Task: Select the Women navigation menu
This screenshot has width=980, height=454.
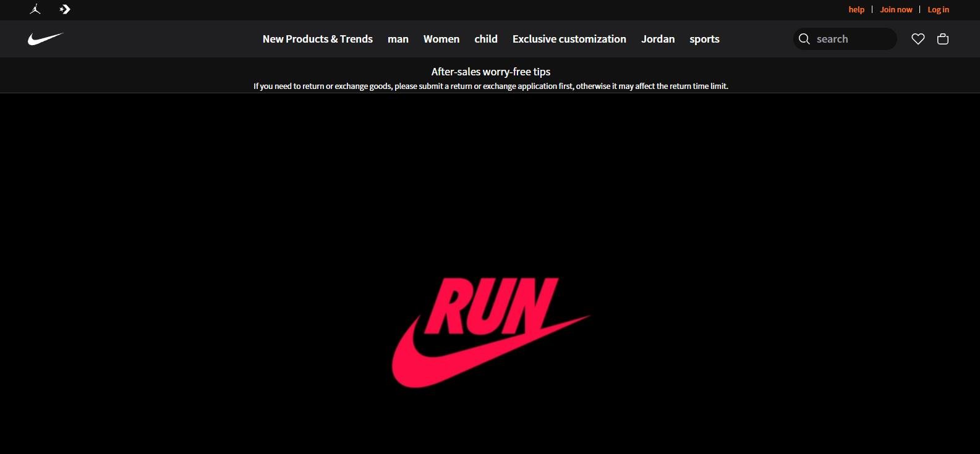Action: point(441,39)
